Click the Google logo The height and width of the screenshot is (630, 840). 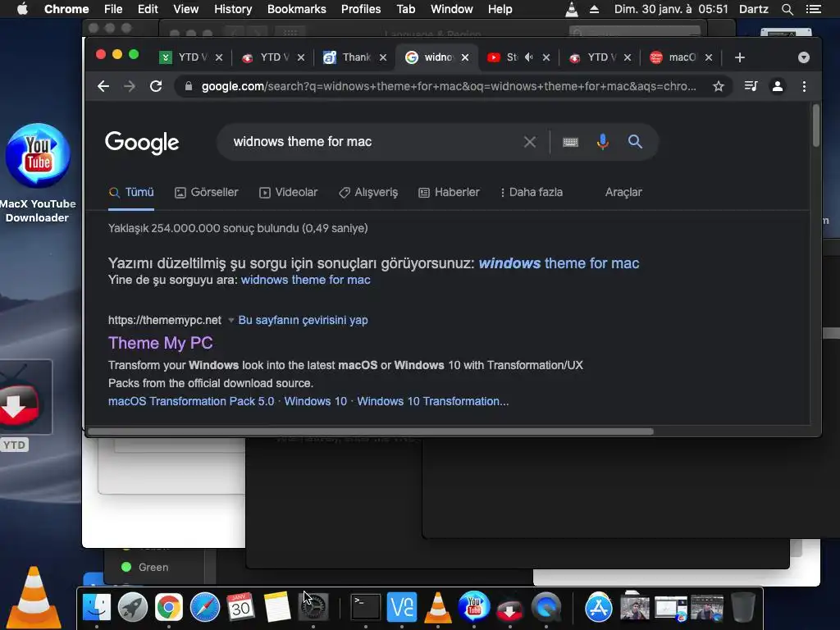click(x=142, y=143)
